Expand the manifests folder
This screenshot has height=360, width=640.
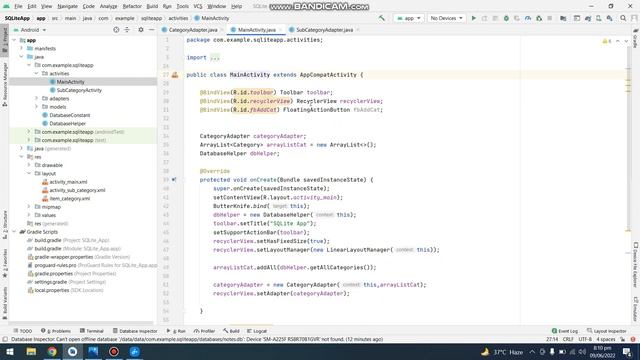pyautogui.click(x=22, y=48)
